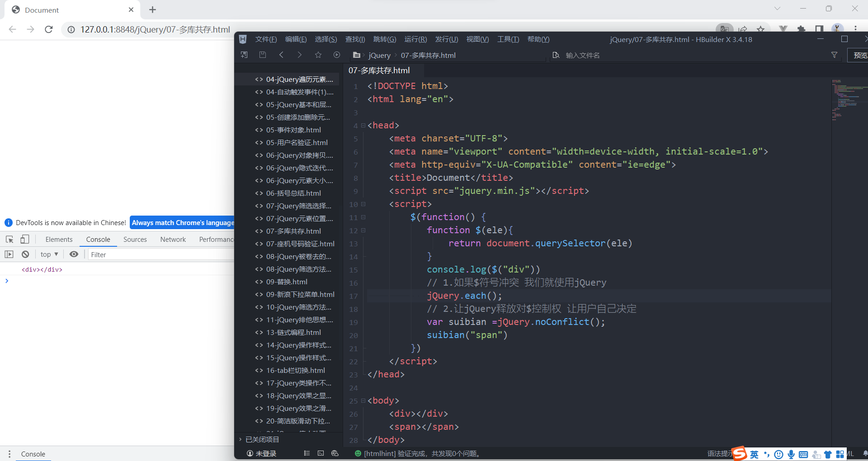Navigate back using HBuilder's back arrow
The width and height of the screenshot is (868, 461).
pos(281,54)
